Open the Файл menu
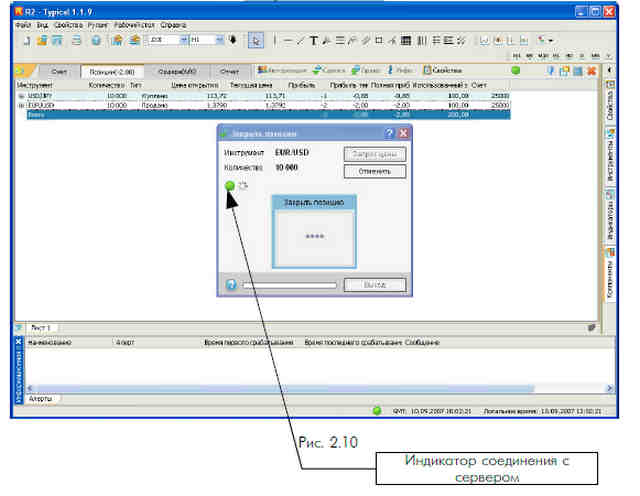 [x=23, y=25]
